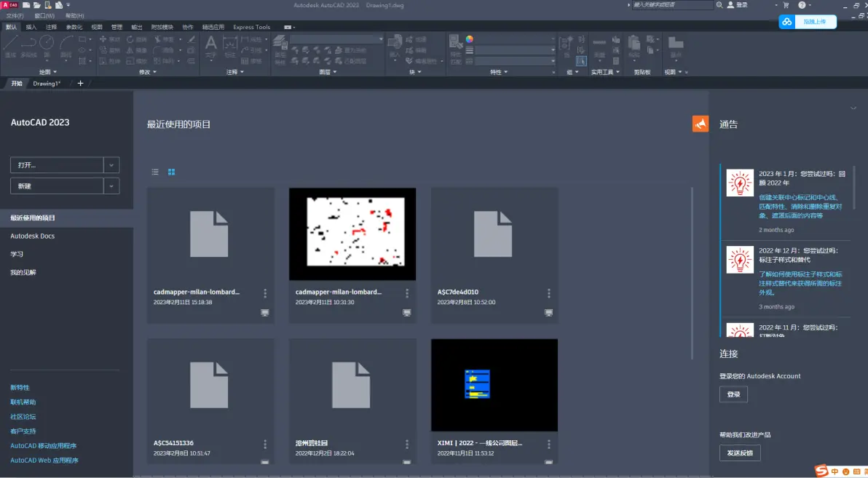
Task: Open the AutoCAD application menu logo
Action: click(10, 4)
